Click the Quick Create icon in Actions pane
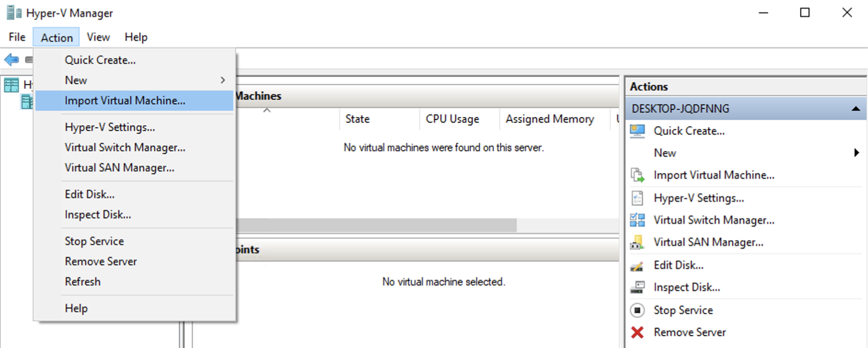Image resolution: width=868 pixels, height=348 pixels. [638, 131]
